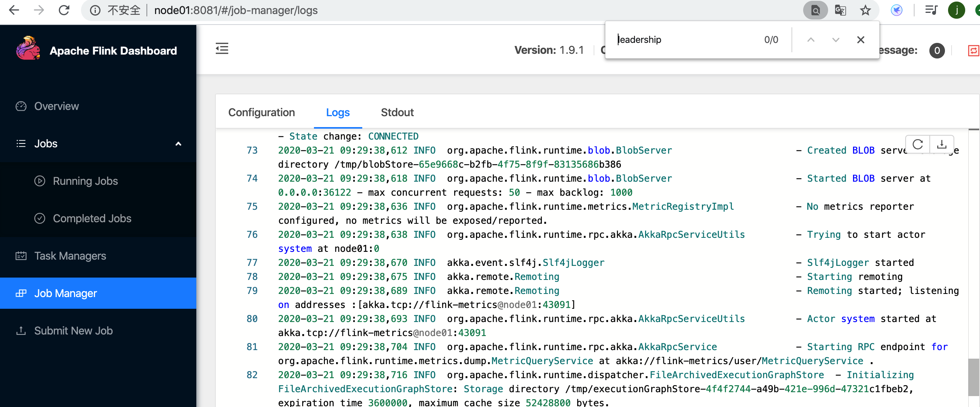Collapse the Jobs submenu arrow

178,144
